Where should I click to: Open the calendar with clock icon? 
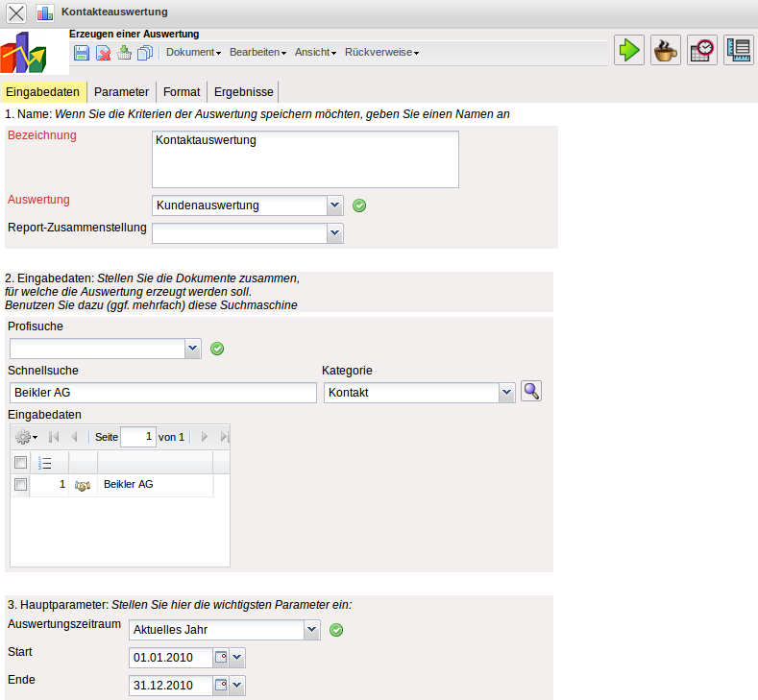702,51
